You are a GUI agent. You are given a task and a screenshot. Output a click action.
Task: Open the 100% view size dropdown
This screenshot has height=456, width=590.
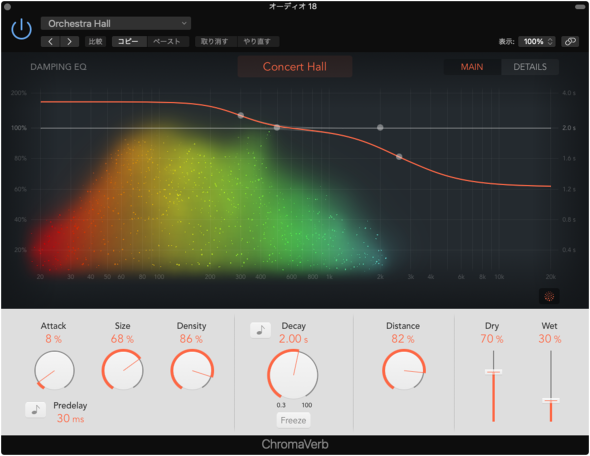click(537, 41)
